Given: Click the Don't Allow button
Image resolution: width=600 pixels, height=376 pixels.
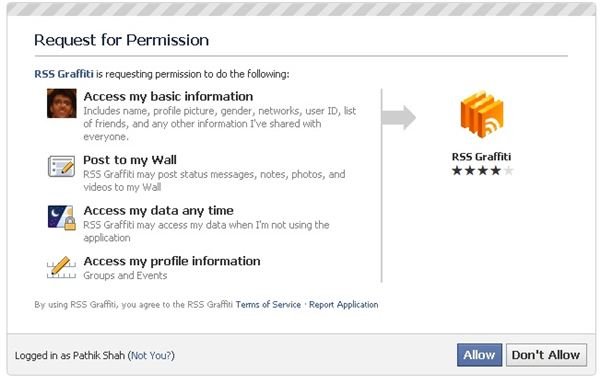Looking at the screenshot, I should pos(546,355).
